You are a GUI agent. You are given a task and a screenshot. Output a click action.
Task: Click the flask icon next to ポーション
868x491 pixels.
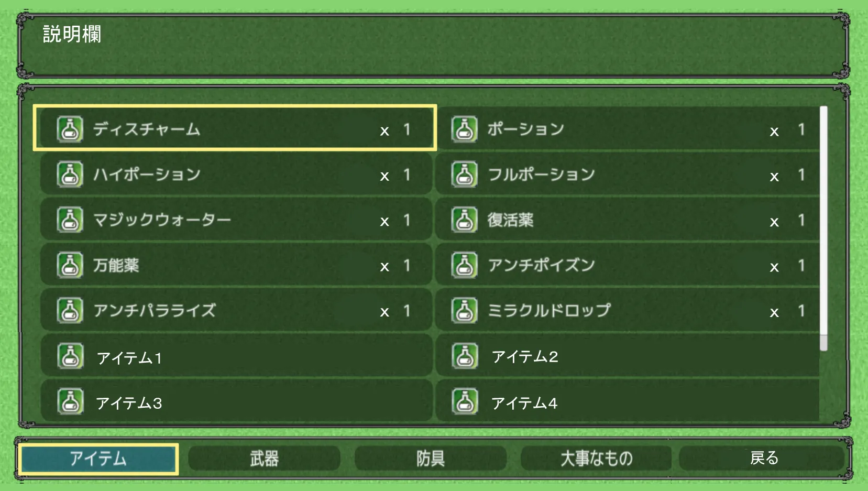click(x=464, y=129)
